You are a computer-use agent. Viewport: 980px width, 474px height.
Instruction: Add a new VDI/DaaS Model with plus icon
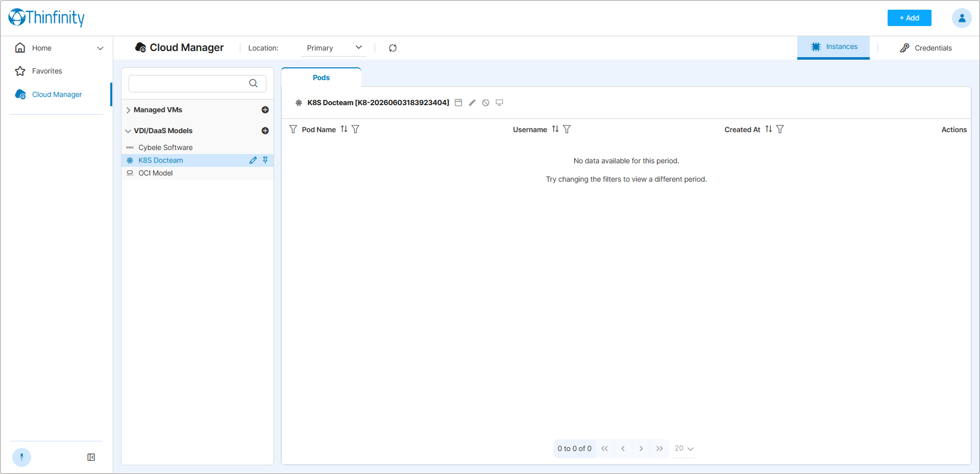coord(265,131)
